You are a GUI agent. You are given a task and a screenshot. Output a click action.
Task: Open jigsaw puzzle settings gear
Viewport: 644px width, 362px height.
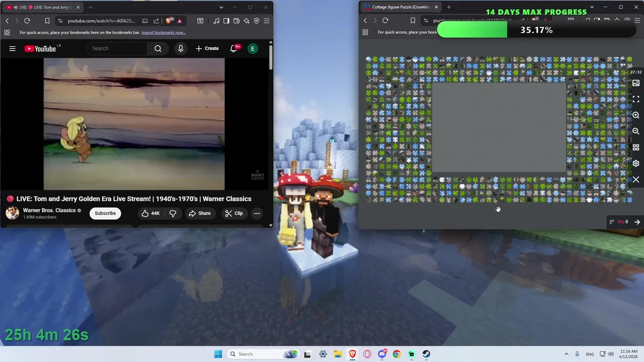click(x=636, y=163)
